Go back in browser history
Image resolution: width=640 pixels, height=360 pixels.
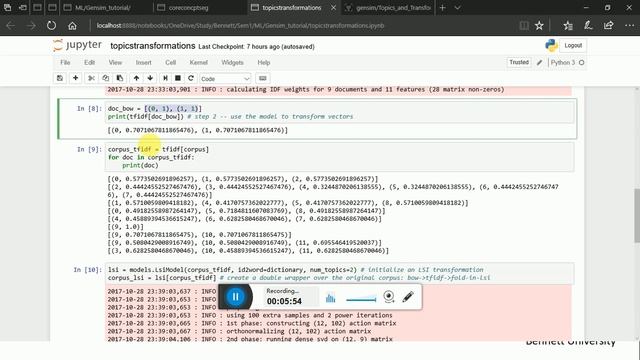[11, 26]
